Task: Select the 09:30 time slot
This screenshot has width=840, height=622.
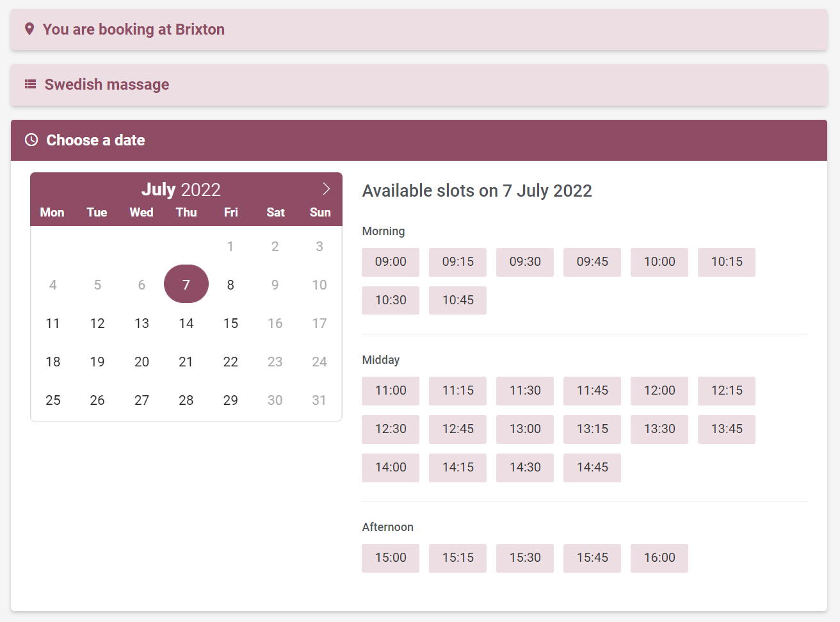Action: [x=525, y=262]
